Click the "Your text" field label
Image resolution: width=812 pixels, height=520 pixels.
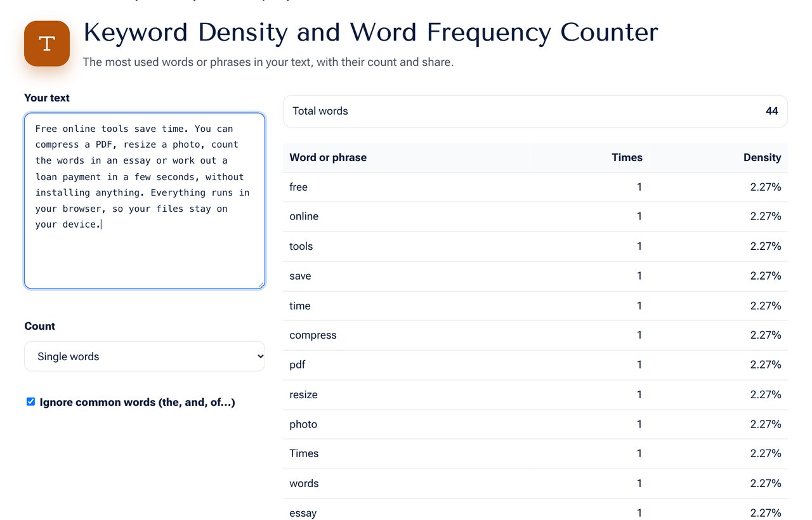click(x=47, y=98)
